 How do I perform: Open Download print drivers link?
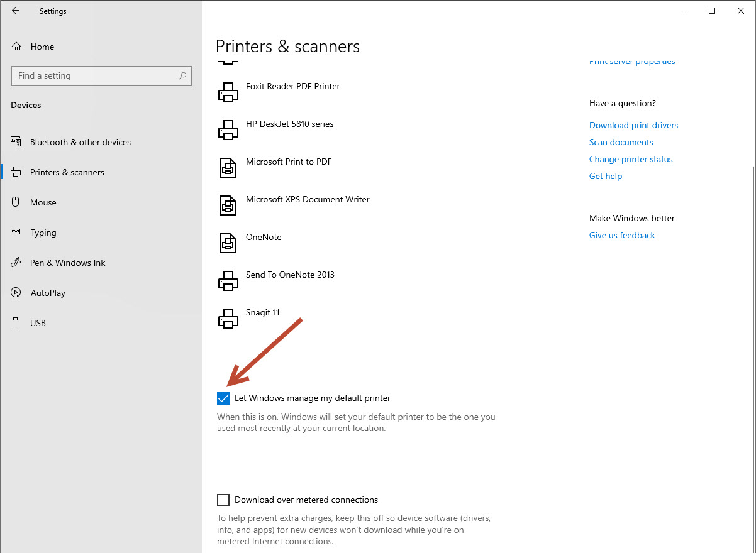[633, 125]
